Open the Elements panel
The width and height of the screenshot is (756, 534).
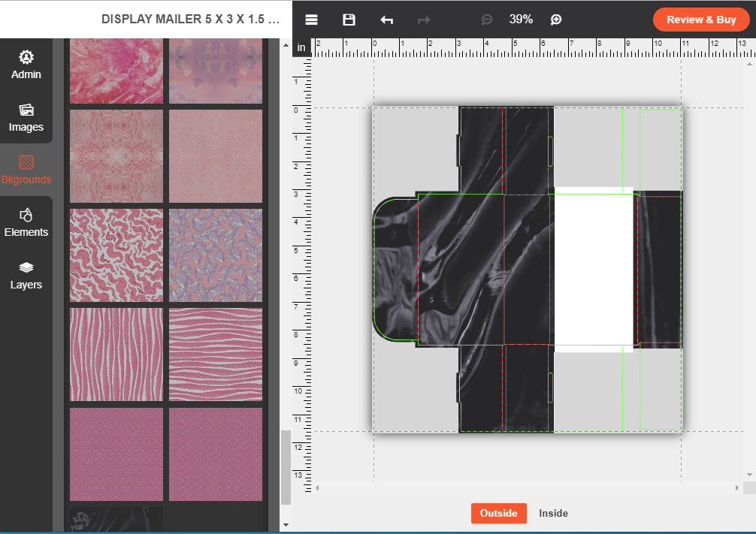pyautogui.click(x=26, y=222)
